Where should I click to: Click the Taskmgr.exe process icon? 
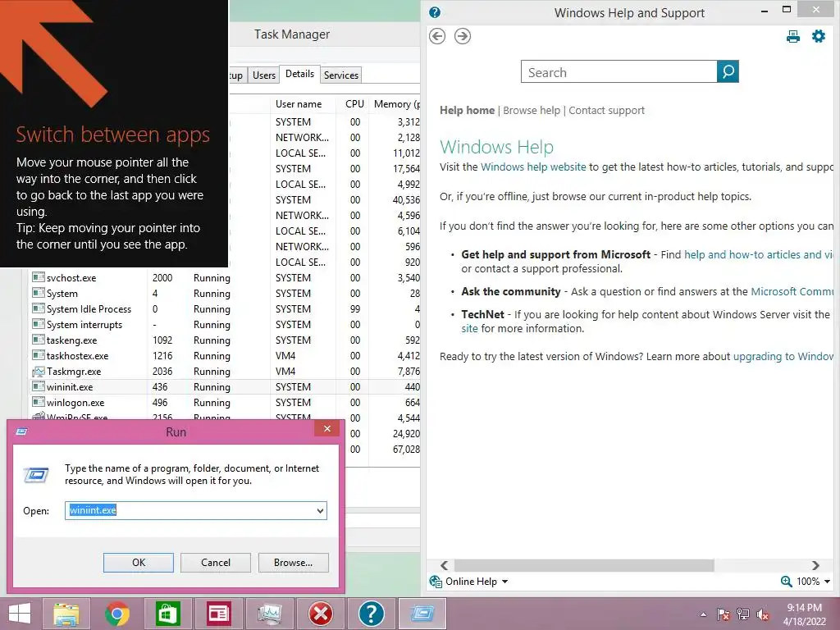(38, 372)
